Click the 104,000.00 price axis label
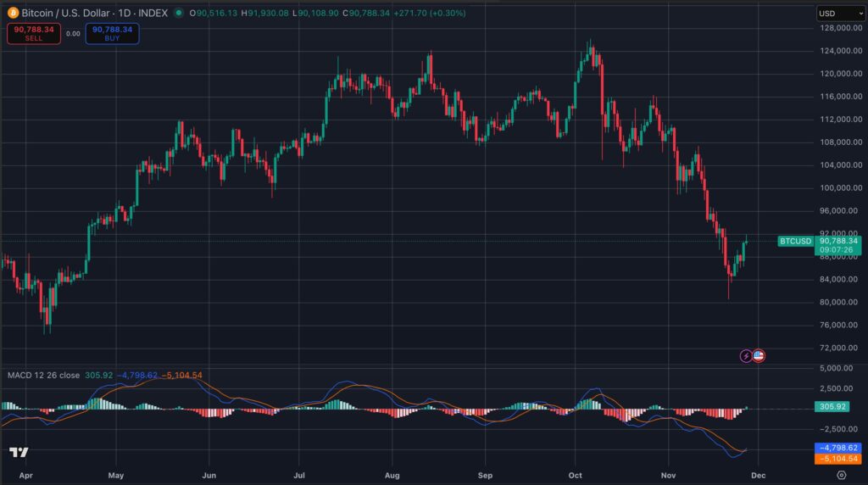 pos(841,165)
